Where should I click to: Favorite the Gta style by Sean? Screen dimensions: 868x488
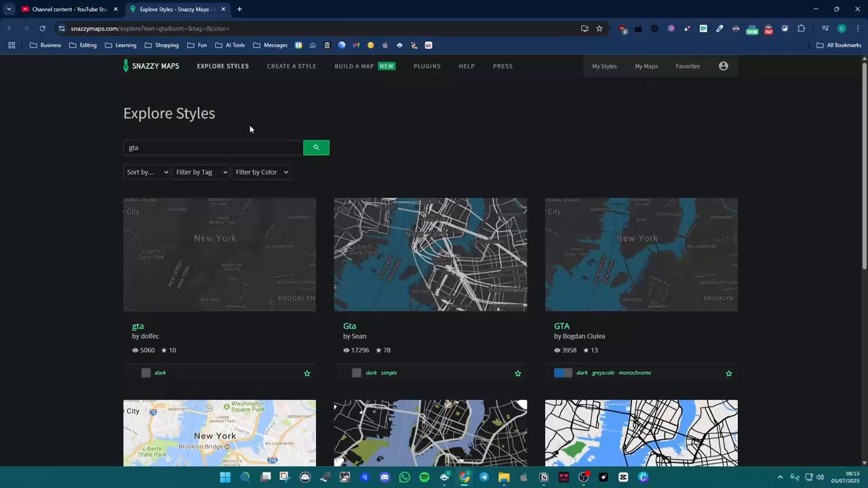tap(518, 373)
